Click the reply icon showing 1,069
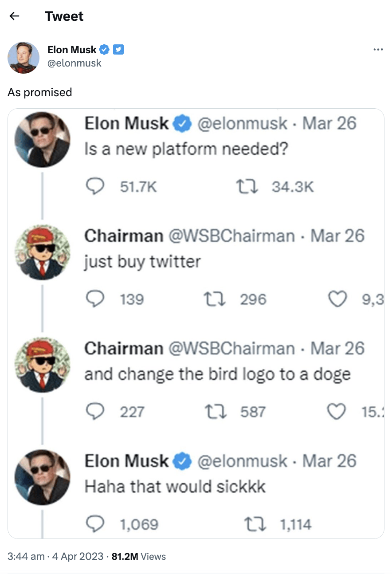392x574 pixels. pyautogui.click(x=95, y=524)
